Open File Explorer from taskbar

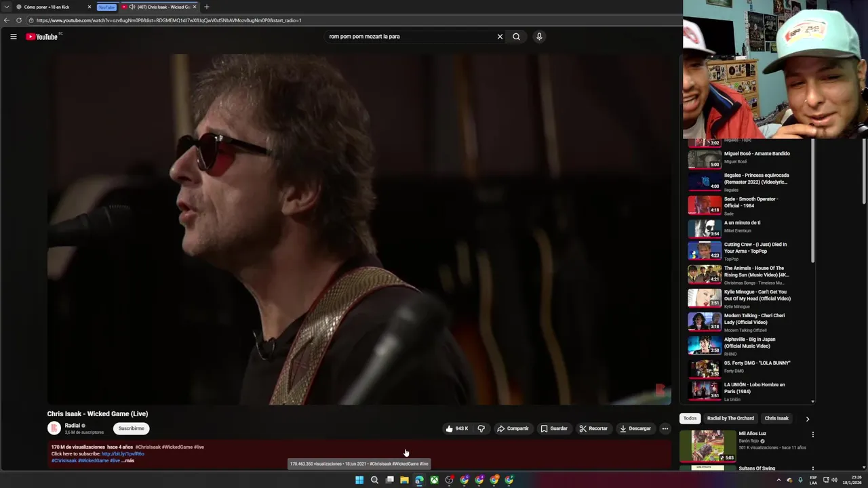click(x=404, y=480)
